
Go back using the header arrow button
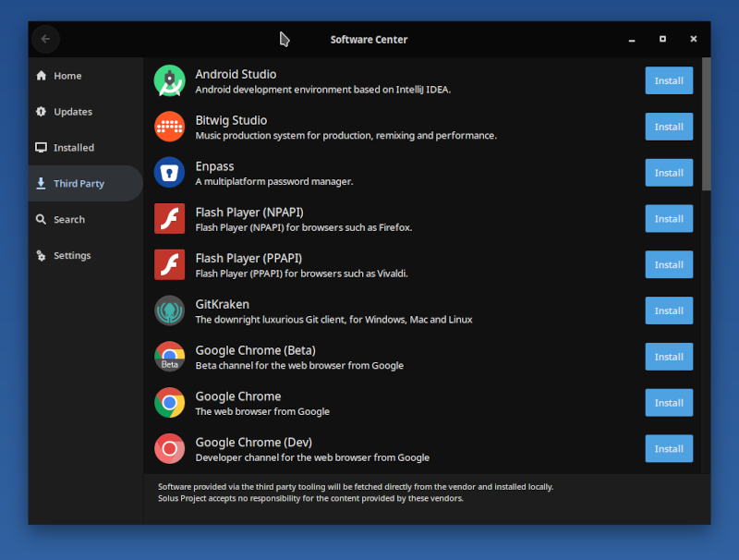45,39
